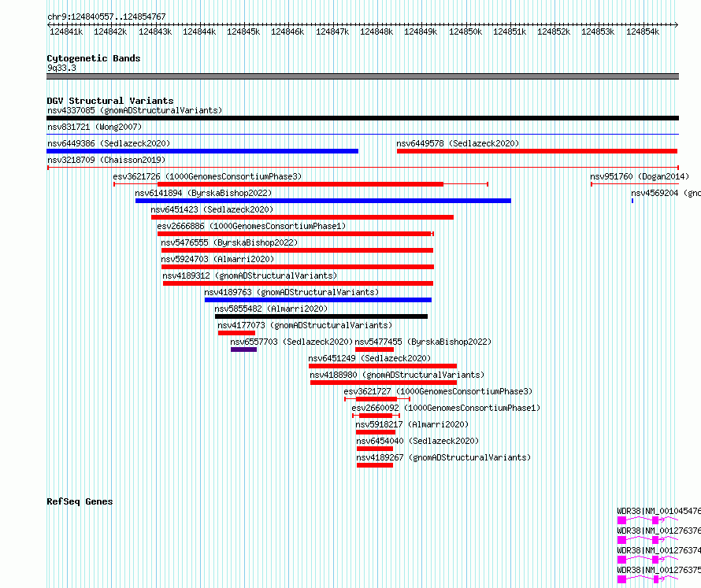Click the RefSeq Genes track title
This screenshot has height=588, width=701.
(x=80, y=501)
